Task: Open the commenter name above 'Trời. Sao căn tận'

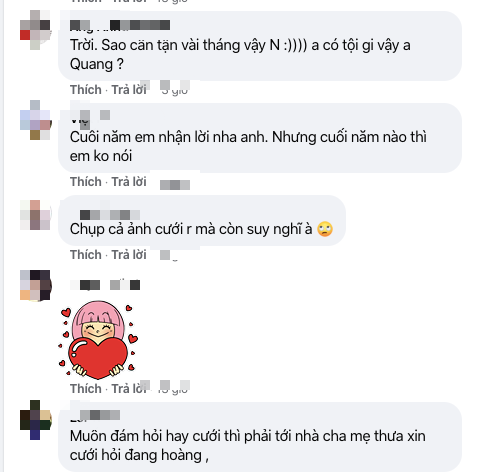Action: click(x=120, y=25)
